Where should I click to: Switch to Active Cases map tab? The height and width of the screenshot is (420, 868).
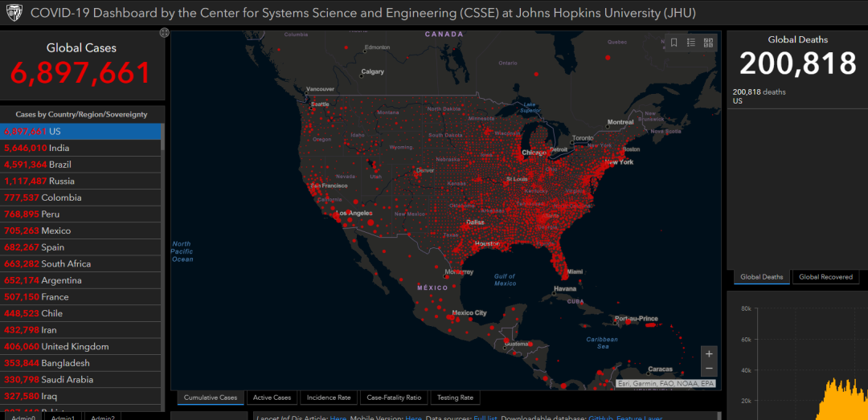coord(272,398)
